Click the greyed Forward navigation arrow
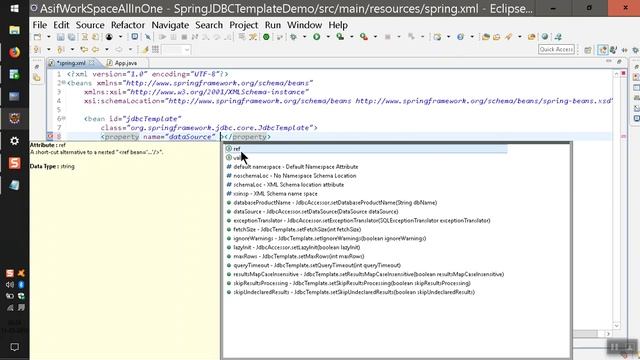Screen dimensions: 640x360 118,50
